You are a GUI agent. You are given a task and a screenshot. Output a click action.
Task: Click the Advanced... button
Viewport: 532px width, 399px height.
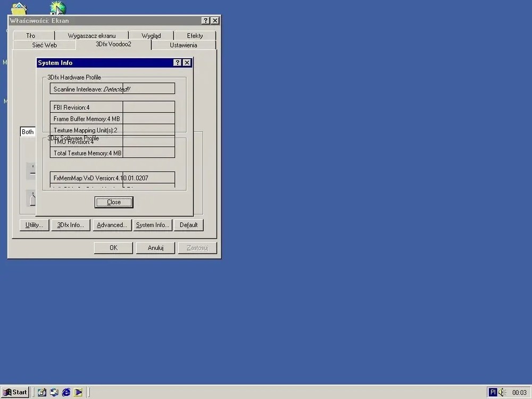[x=112, y=225]
